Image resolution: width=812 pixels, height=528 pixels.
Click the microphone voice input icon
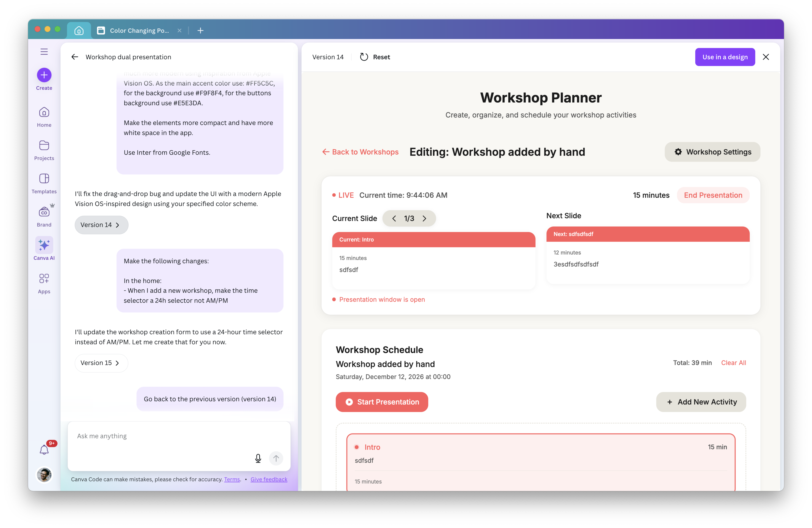click(258, 458)
